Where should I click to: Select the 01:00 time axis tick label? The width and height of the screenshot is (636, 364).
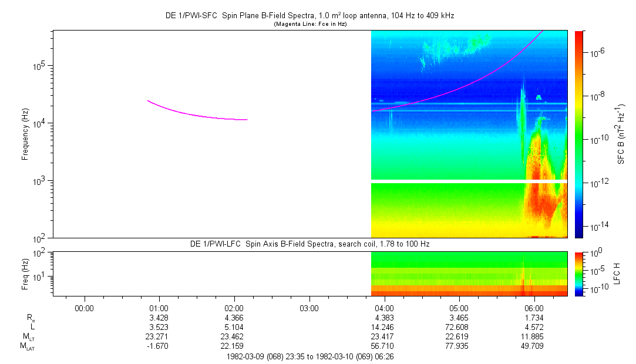tap(159, 308)
